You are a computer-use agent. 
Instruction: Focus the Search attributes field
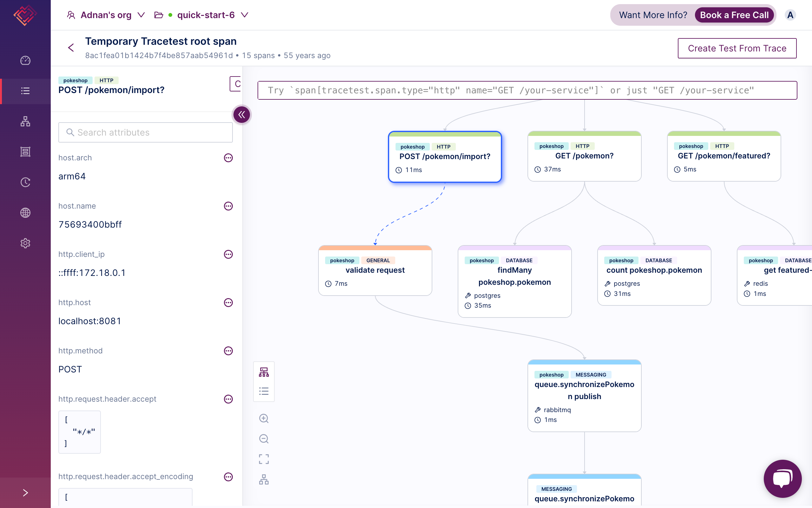[145, 132]
